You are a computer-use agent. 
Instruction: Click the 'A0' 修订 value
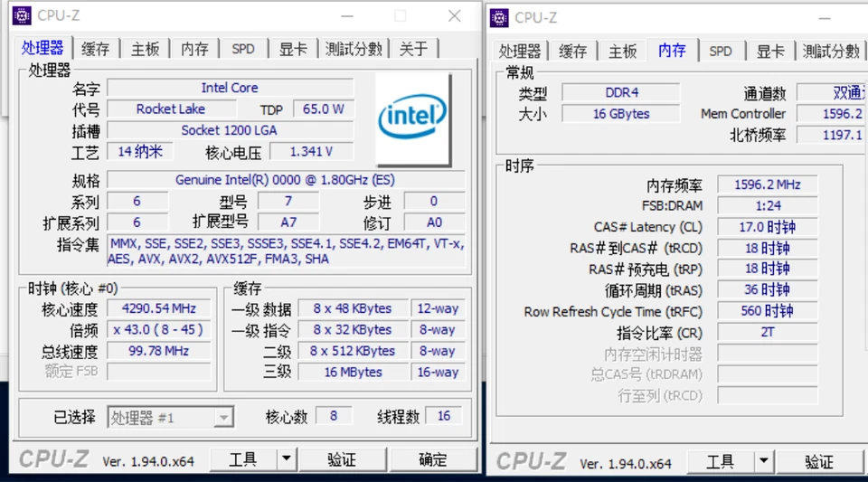point(434,222)
